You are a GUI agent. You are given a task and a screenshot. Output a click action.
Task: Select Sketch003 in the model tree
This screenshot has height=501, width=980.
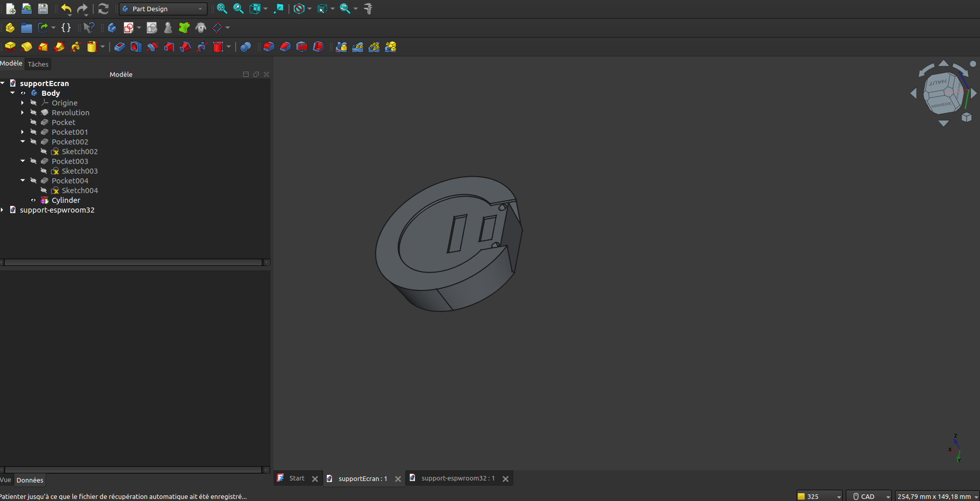coord(79,171)
